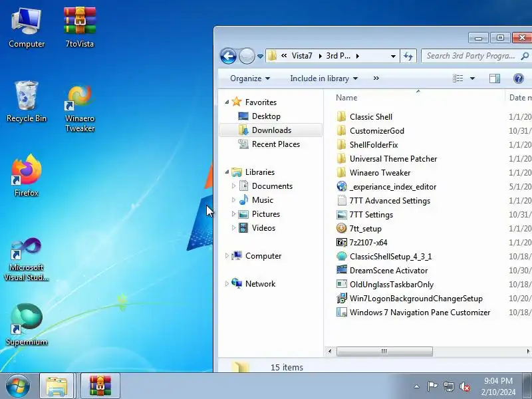
Task: Show more toolbar commands chevron
Action: (376, 78)
